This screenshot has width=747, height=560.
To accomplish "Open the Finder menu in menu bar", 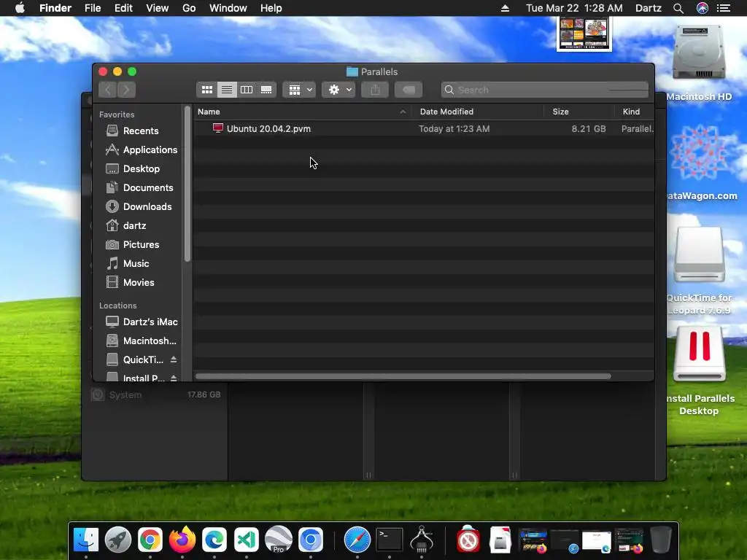I will [x=55, y=8].
